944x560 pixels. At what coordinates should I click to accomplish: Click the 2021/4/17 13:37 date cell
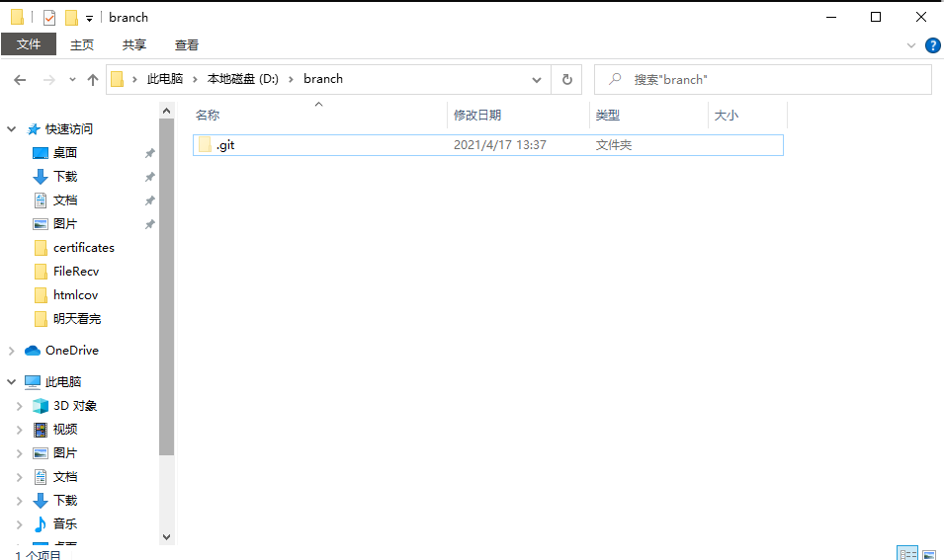pyautogui.click(x=500, y=145)
